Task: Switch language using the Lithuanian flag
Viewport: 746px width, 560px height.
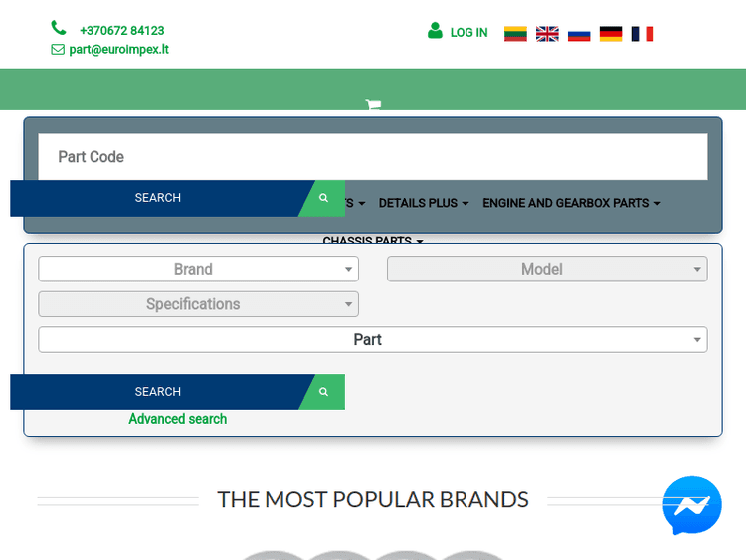Action: (515, 33)
